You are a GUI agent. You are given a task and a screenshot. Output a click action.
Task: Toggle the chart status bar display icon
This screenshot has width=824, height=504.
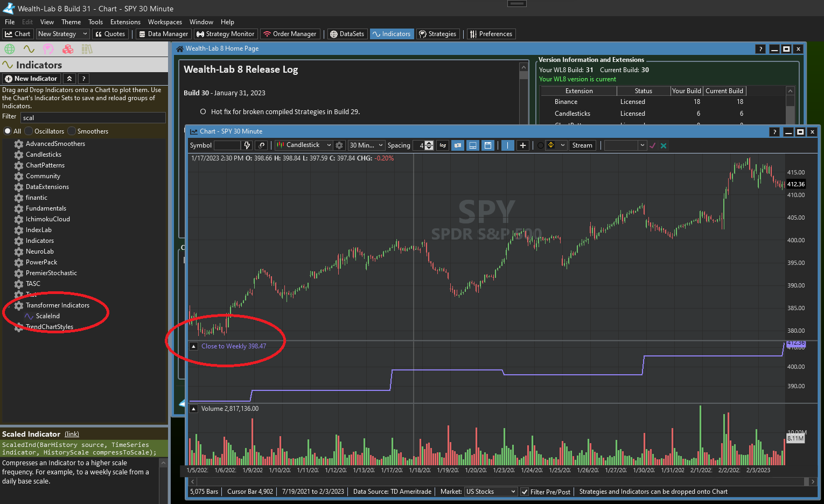point(488,145)
